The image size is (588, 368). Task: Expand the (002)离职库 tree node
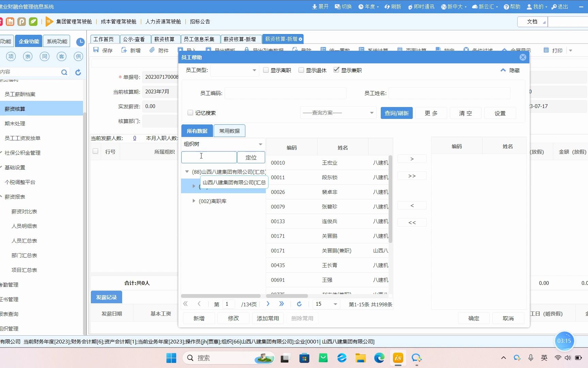(194, 201)
